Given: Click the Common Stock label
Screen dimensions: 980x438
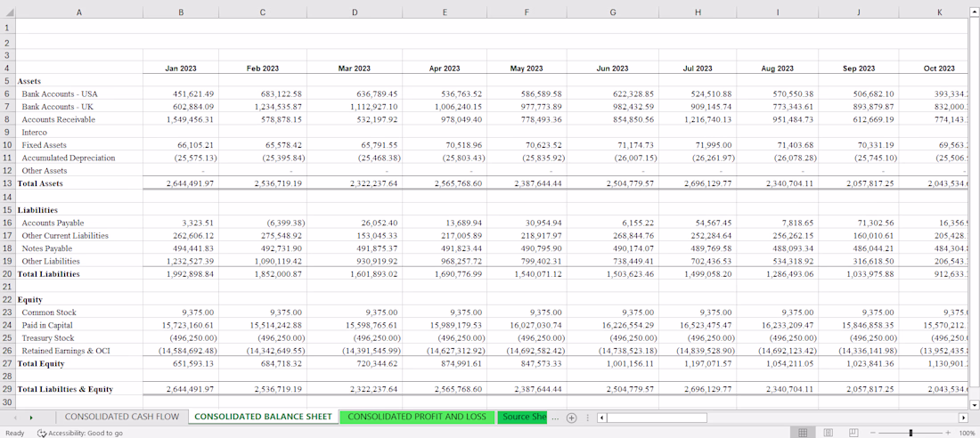Looking at the screenshot, I should 48,312.
